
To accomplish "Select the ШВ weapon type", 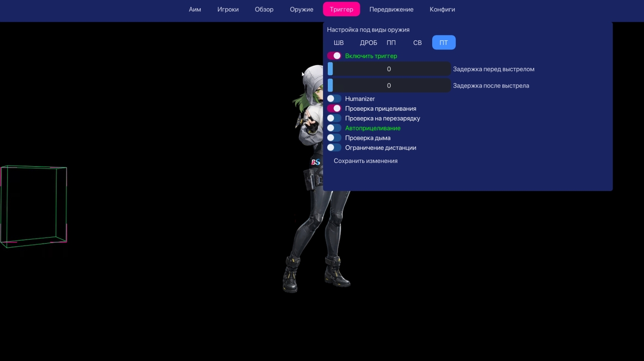I will (x=339, y=43).
